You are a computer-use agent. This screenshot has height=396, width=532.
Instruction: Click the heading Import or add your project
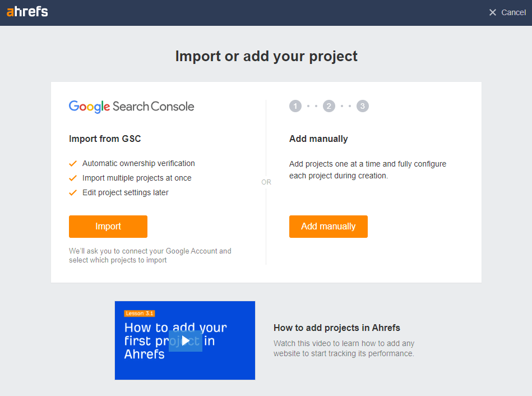click(x=266, y=56)
